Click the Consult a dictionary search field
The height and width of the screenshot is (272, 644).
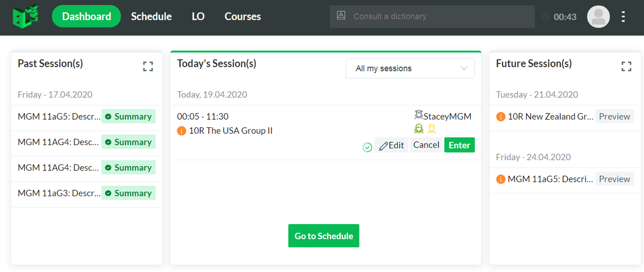tap(432, 17)
